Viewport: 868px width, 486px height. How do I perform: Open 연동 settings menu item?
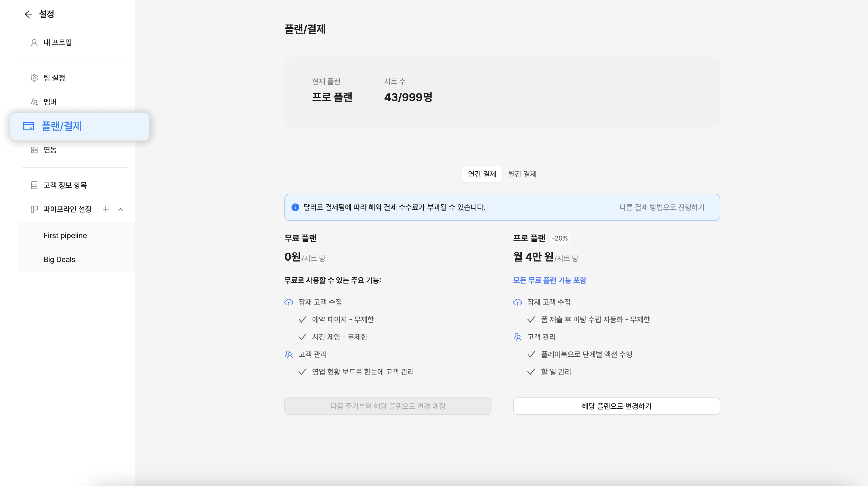tap(50, 150)
